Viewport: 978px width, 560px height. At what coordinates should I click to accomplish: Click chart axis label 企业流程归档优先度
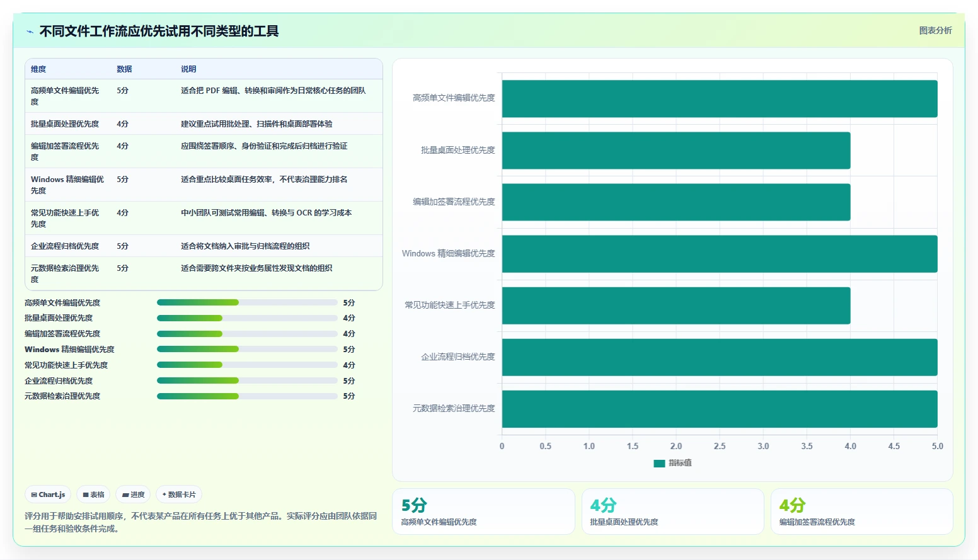458,357
